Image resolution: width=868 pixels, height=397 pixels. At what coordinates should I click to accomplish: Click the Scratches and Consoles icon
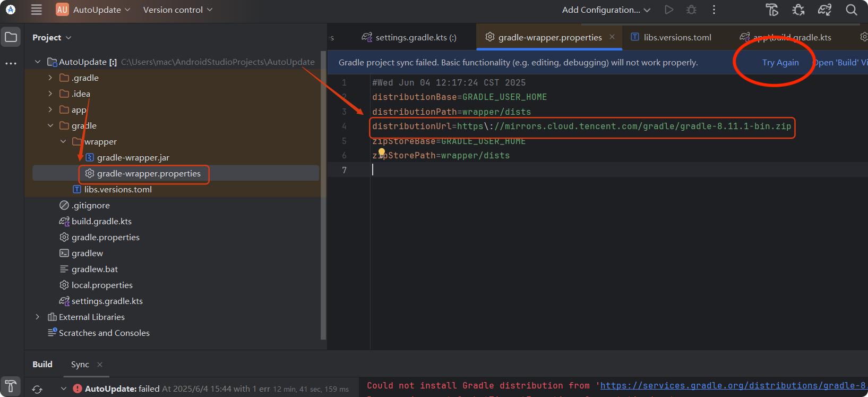[x=52, y=332]
